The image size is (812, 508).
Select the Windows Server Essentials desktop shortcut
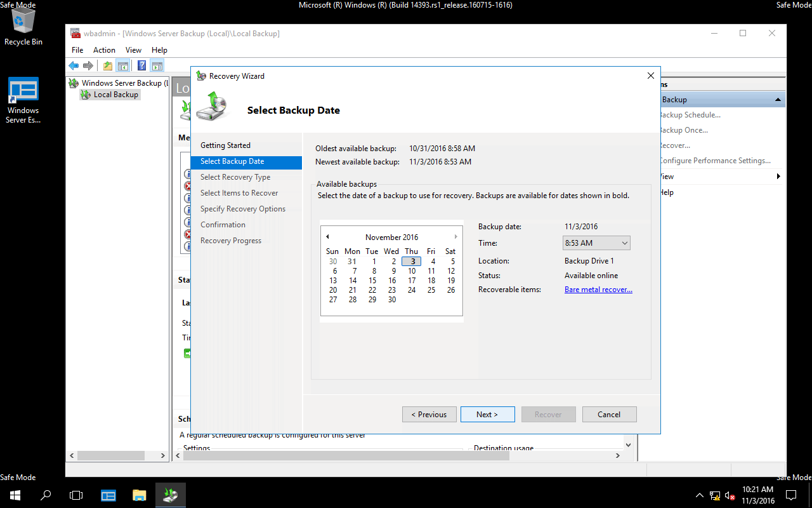point(23,100)
